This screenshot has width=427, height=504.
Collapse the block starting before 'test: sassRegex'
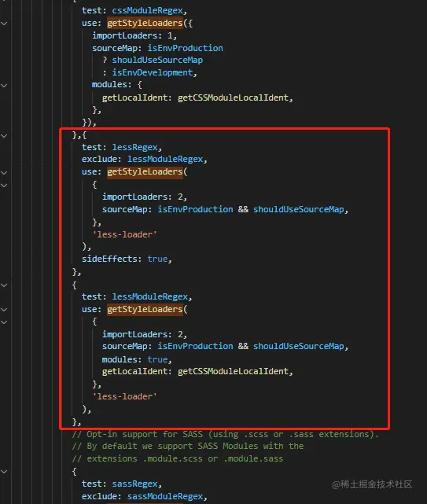pyautogui.click(x=4, y=472)
